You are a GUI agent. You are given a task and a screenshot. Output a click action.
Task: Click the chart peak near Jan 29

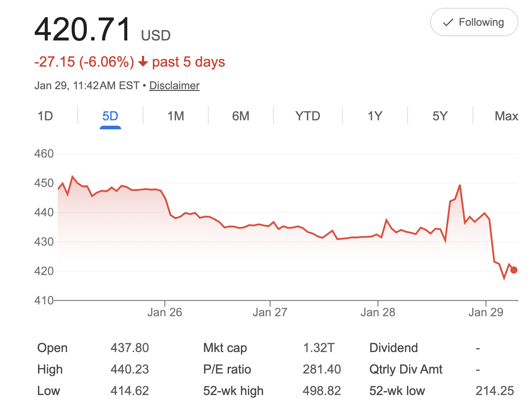click(461, 184)
